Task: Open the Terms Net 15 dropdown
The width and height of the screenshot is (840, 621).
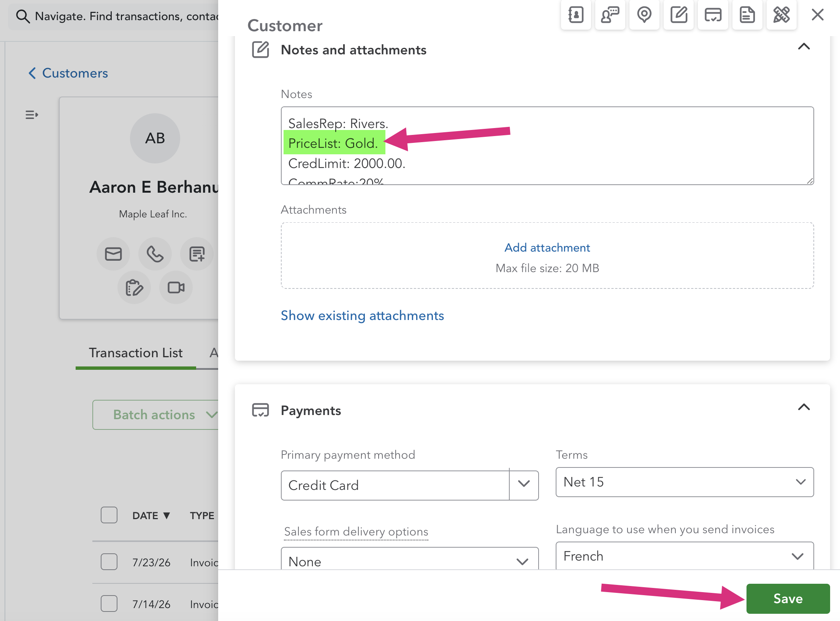Action: [685, 482]
